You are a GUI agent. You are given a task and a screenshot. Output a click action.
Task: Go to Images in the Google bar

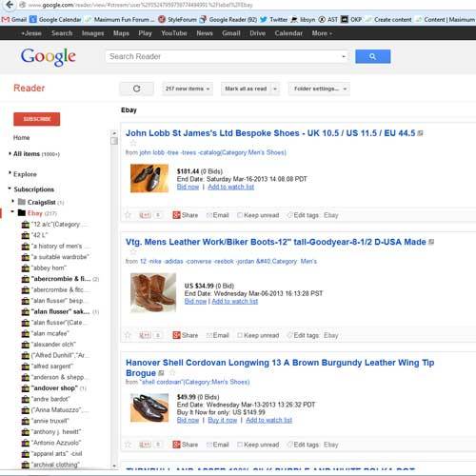pyautogui.click(x=92, y=33)
